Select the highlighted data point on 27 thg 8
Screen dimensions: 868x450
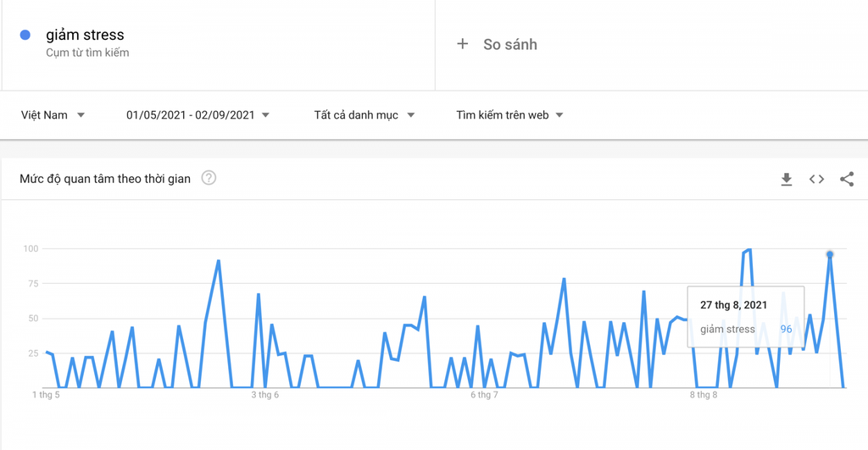829,254
